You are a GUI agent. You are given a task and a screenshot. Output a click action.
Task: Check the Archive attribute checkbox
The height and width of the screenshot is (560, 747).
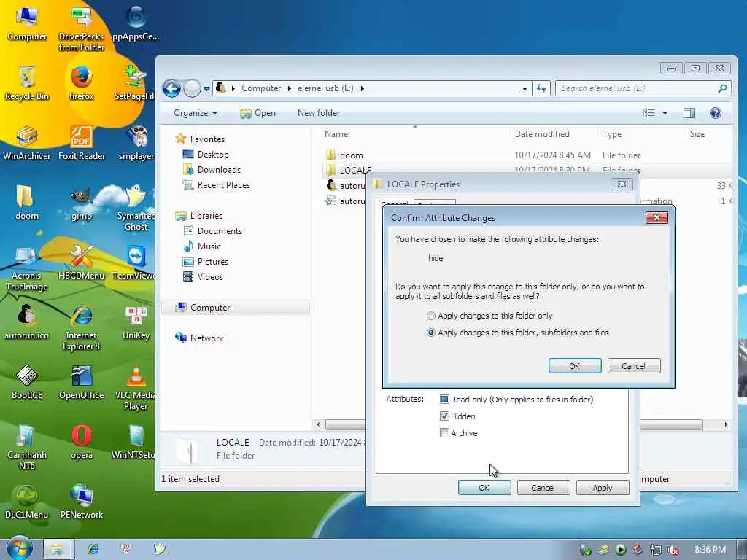coord(444,433)
